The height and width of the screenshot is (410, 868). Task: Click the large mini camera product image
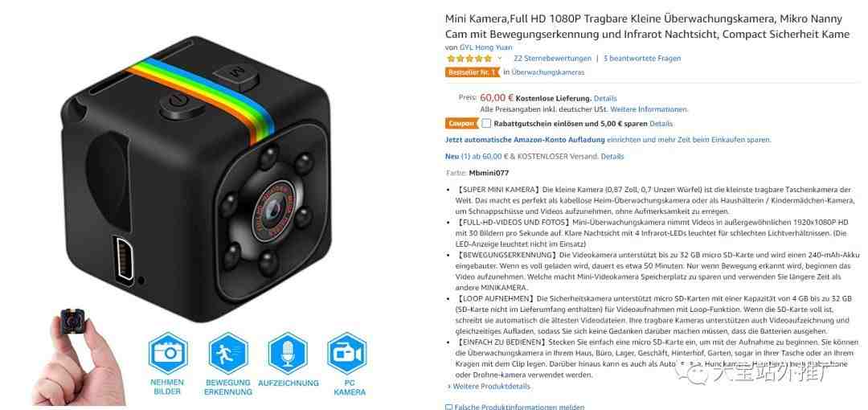coord(194,180)
